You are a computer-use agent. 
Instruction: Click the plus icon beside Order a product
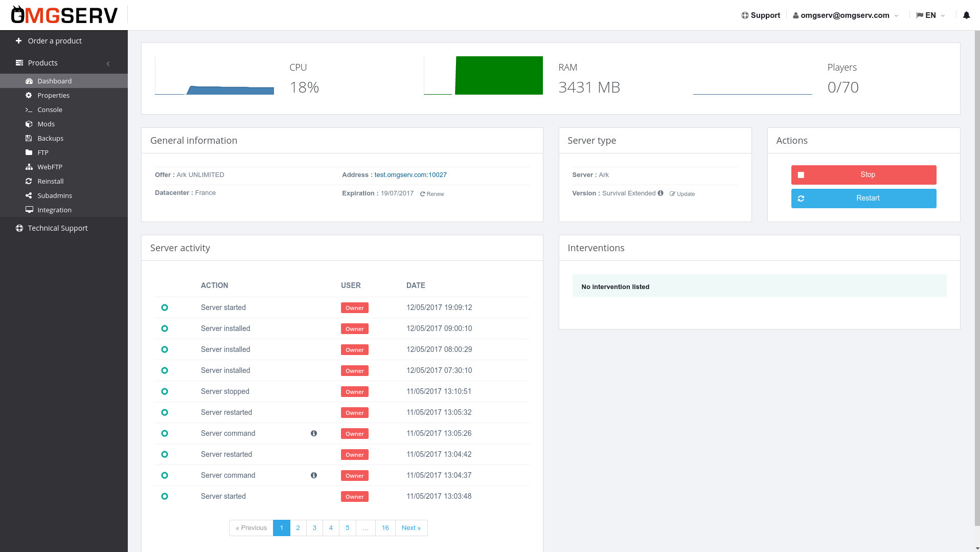pyautogui.click(x=19, y=41)
